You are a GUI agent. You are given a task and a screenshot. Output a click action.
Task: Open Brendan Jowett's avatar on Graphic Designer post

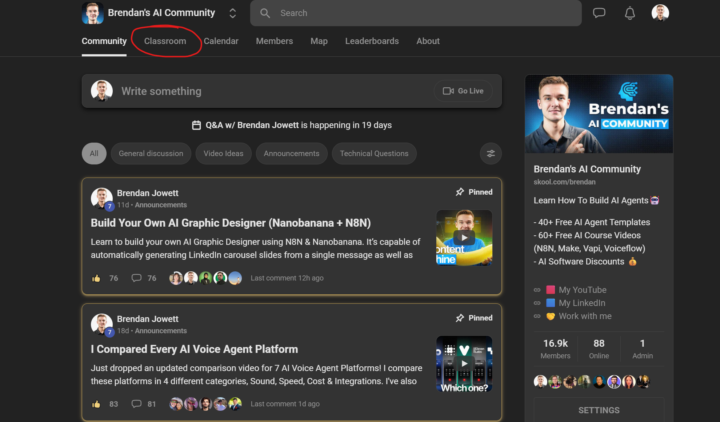(102, 198)
